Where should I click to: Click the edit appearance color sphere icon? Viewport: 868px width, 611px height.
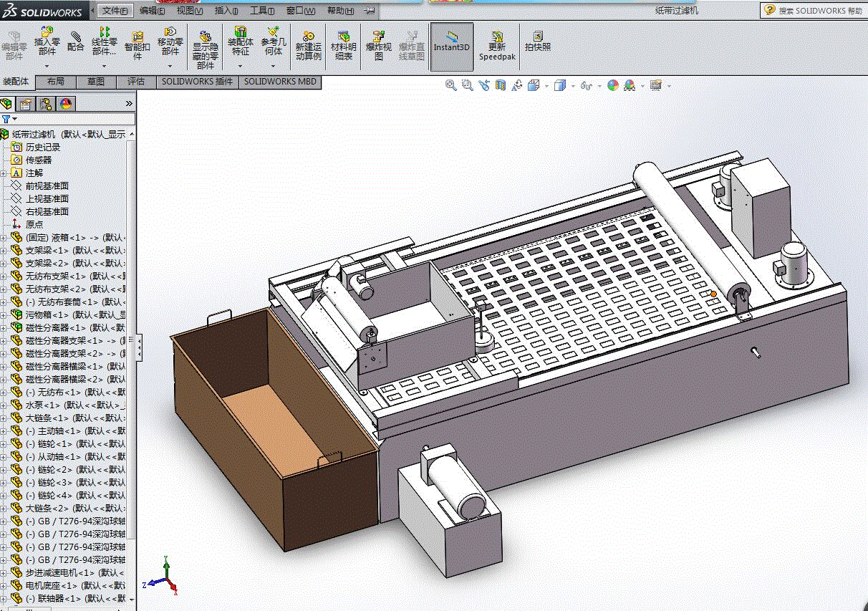click(x=612, y=85)
